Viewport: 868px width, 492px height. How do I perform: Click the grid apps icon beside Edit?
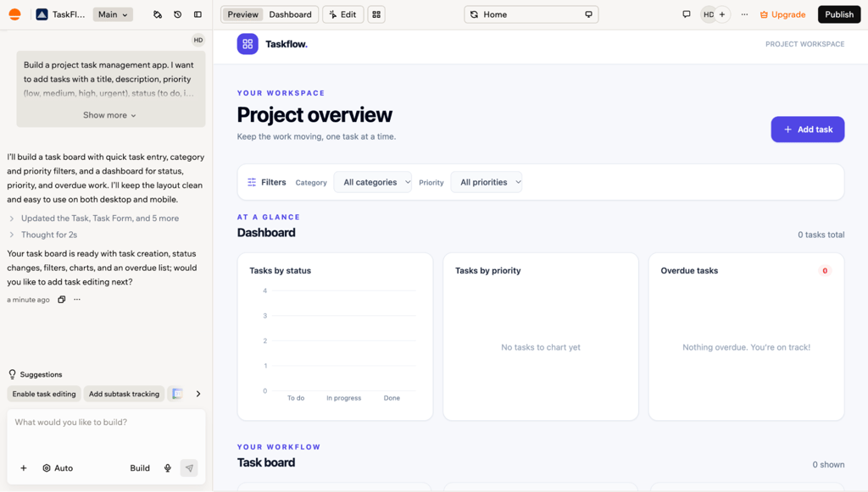coord(376,14)
